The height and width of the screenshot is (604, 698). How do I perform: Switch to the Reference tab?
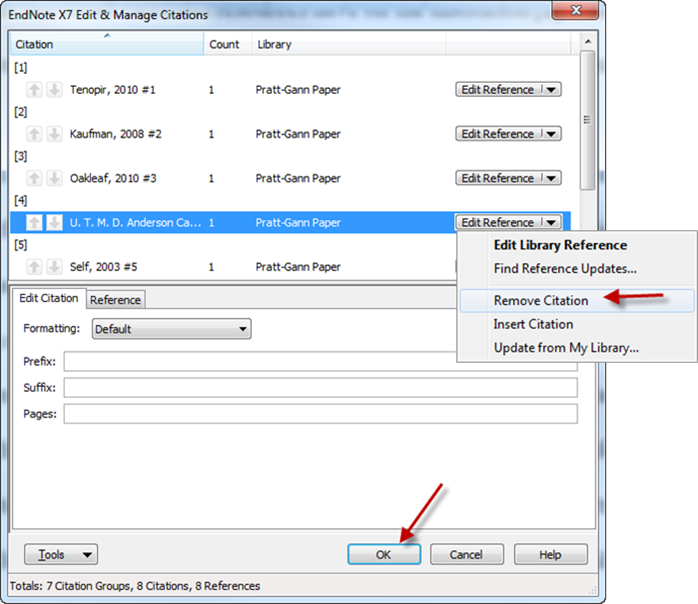(115, 300)
